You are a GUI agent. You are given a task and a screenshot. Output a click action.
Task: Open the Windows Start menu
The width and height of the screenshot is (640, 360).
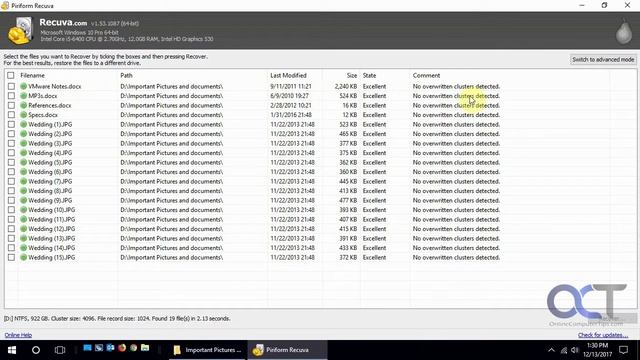12,350
